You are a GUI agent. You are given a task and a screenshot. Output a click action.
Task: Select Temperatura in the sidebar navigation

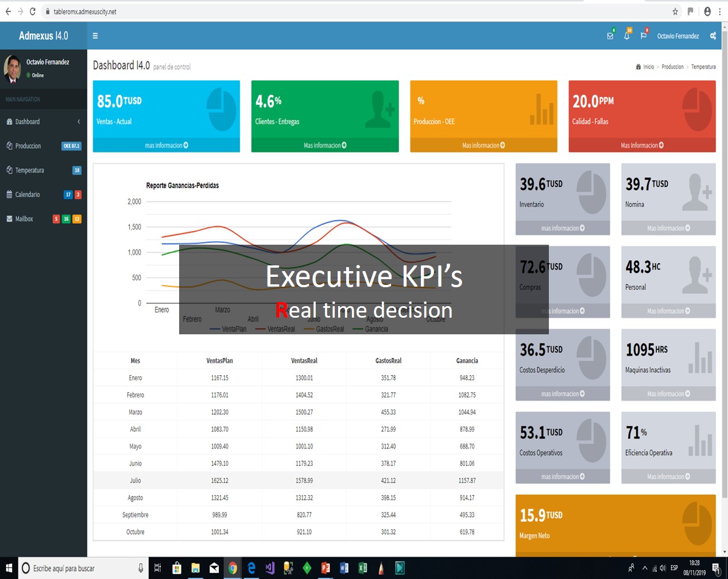[29, 170]
